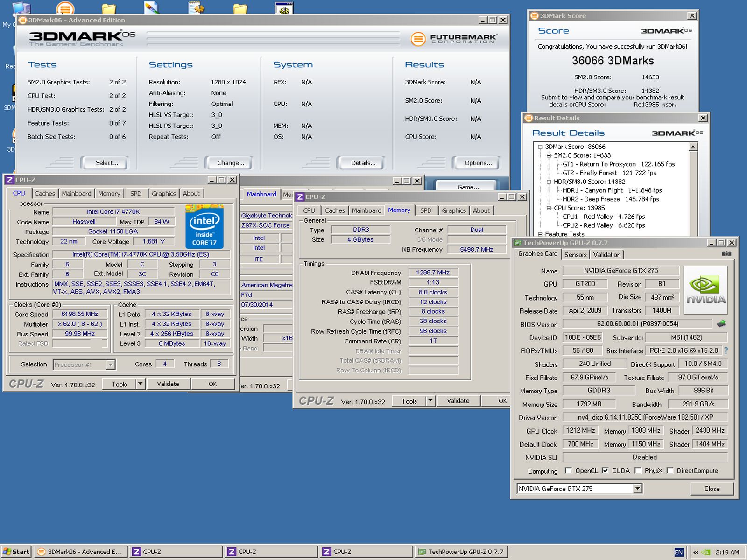Select Mainboard tab in middle CPU-Z window

261,194
